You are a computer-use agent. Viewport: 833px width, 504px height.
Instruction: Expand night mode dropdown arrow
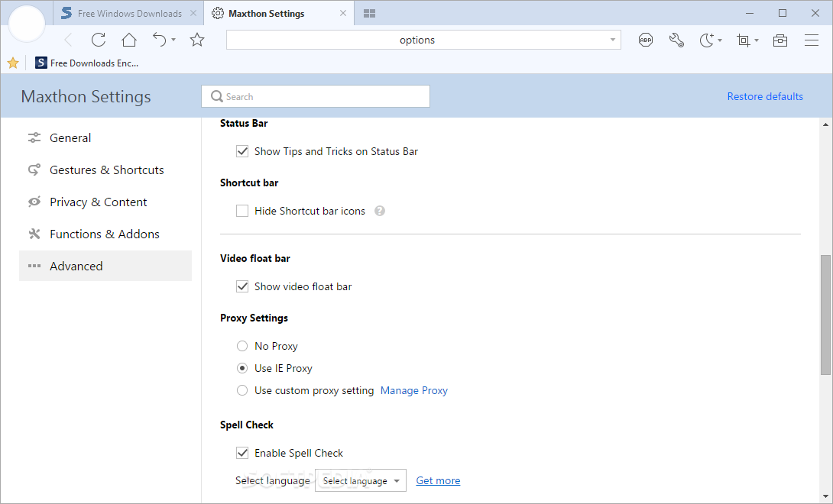point(720,40)
